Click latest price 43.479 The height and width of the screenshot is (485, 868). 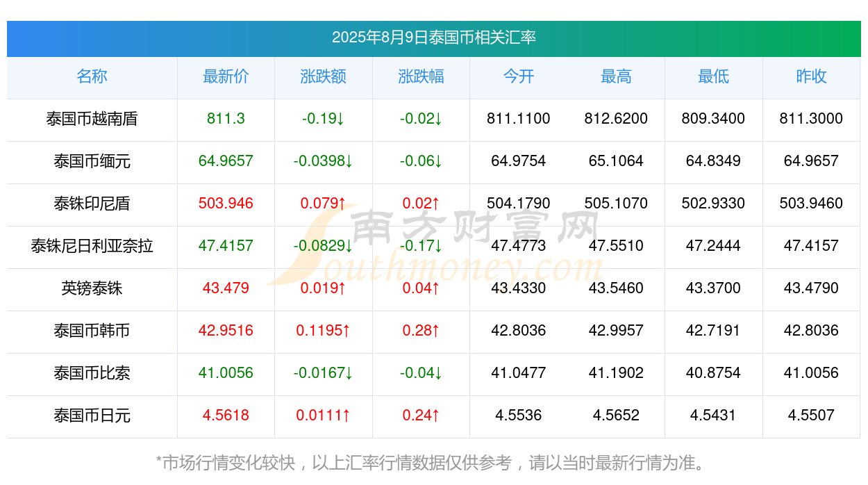click(226, 288)
